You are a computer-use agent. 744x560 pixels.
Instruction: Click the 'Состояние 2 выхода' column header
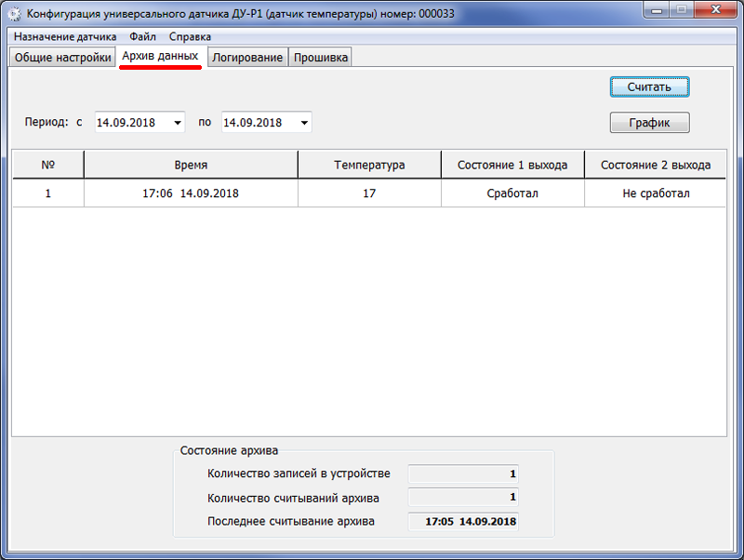(656, 165)
